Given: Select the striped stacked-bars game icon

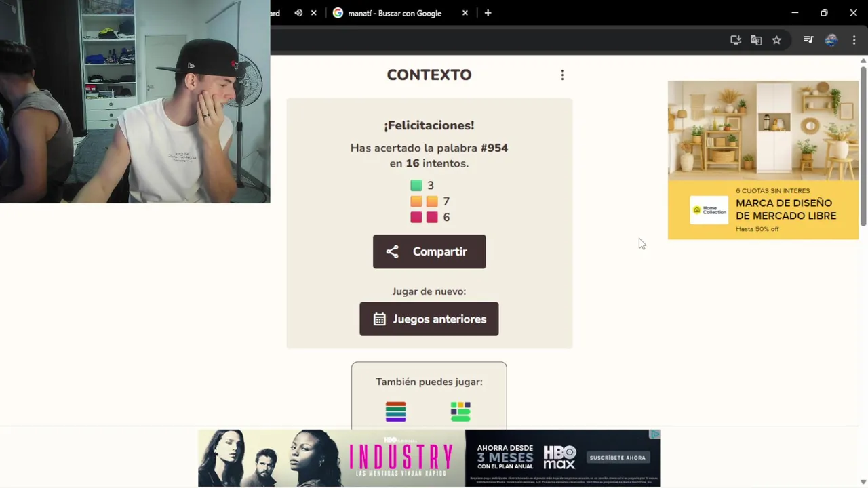Looking at the screenshot, I should (396, 411).
